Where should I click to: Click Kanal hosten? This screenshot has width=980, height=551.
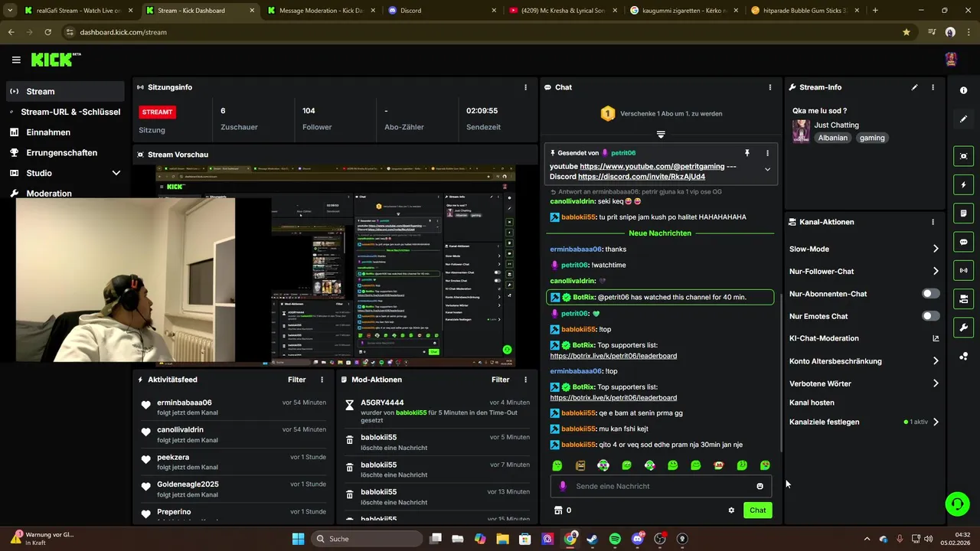812,403
